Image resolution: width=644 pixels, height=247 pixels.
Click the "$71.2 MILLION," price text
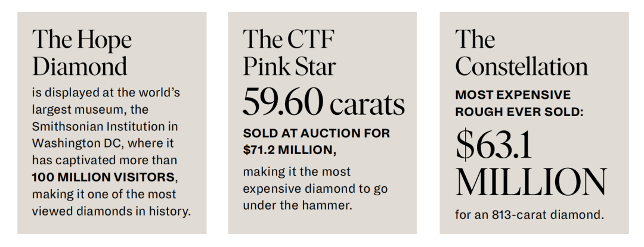pyautogui.click(x=289, y=151)
